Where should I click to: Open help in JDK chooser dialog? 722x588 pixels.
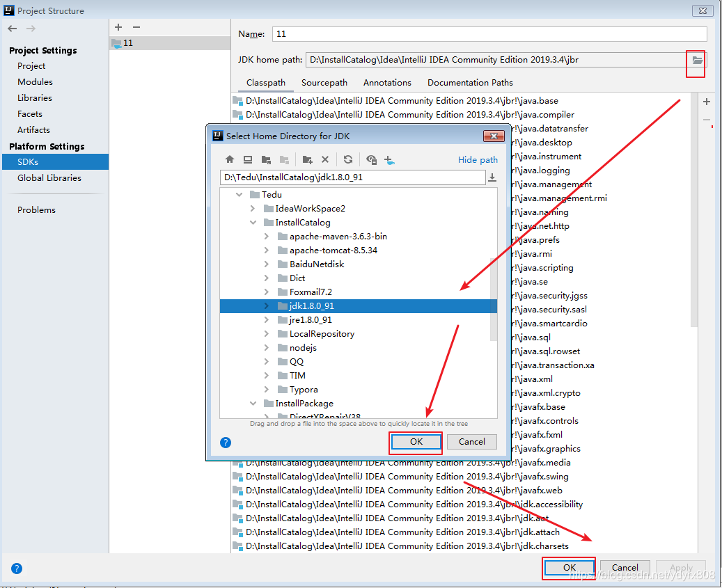[226, 443]
